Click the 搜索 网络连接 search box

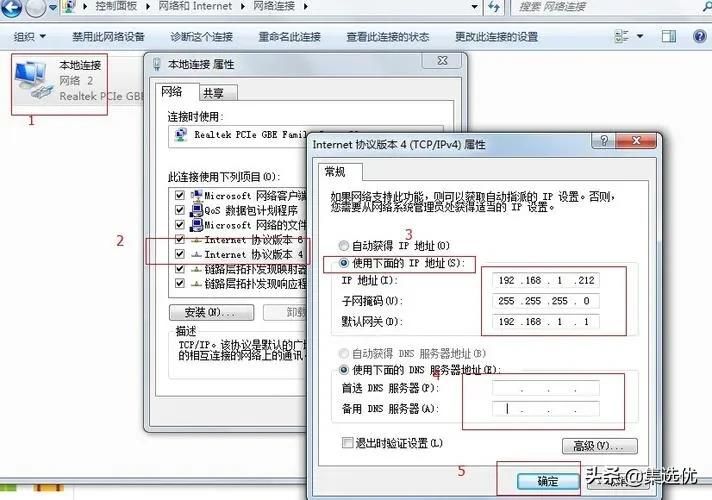coord(608,7)
